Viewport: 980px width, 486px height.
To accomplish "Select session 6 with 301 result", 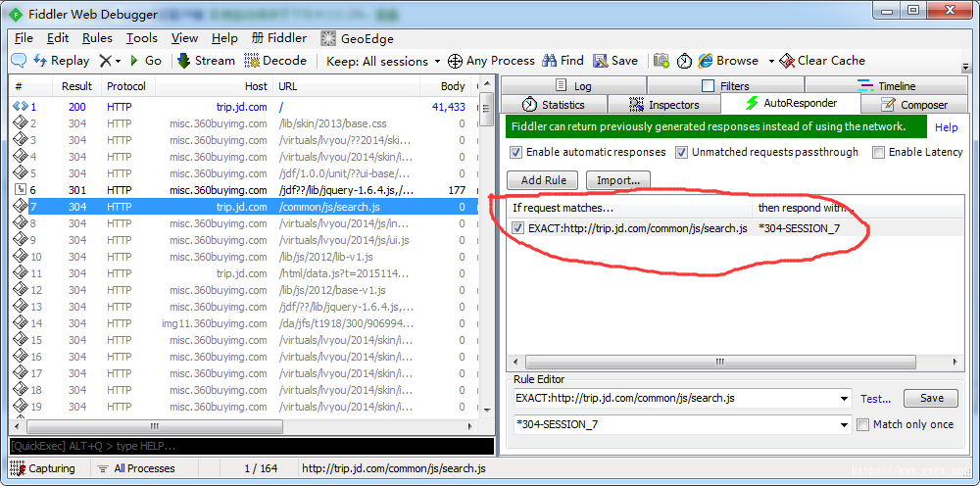I will pyautogui.click(x=244, y=190).
